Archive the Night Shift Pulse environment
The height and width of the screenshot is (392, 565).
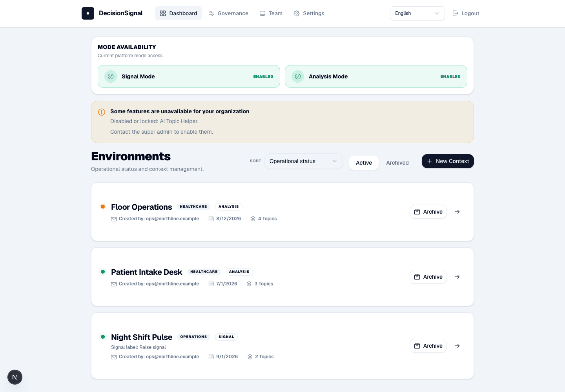(428, 346)
